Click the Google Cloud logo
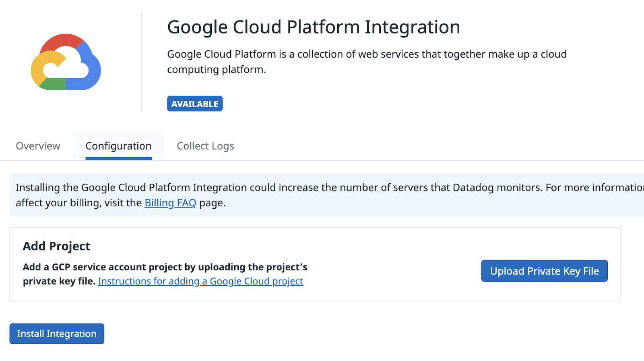The height and width of the screenshot is (361, 644). pyautogui.click(x=66, y=62)
